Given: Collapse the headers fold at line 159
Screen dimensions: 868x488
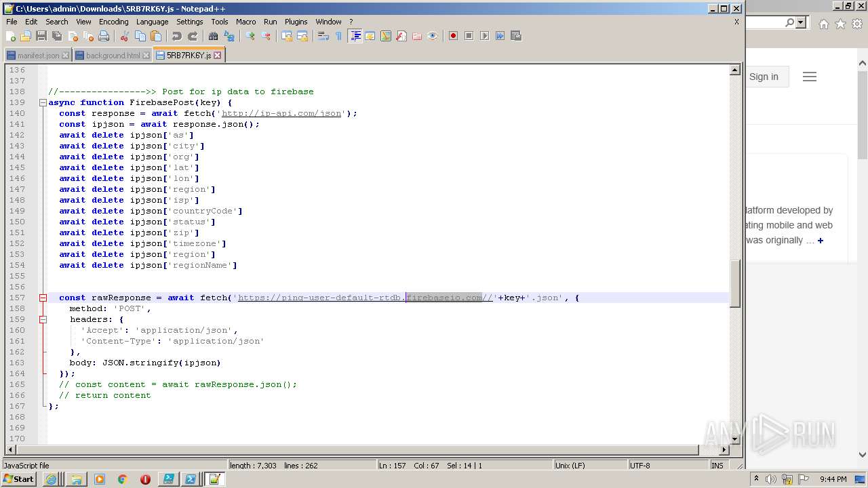Looking at the screenshot, I should point(43,319).
